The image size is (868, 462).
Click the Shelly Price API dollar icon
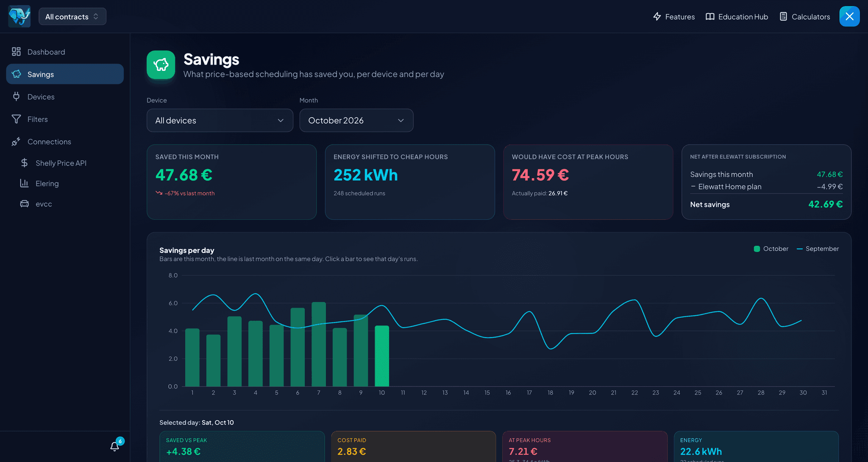[x=25, y=163]
